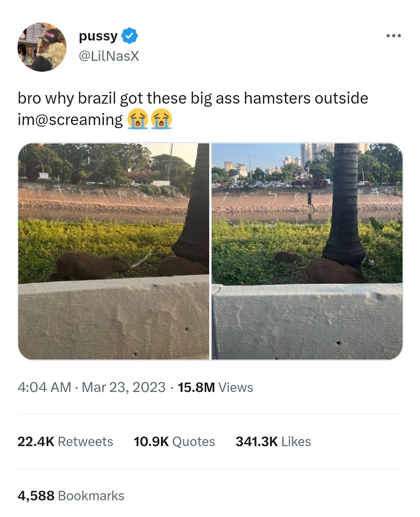Open the @LilNasX handle link
The height and width of the screenshot is (517, 420).
109,56
